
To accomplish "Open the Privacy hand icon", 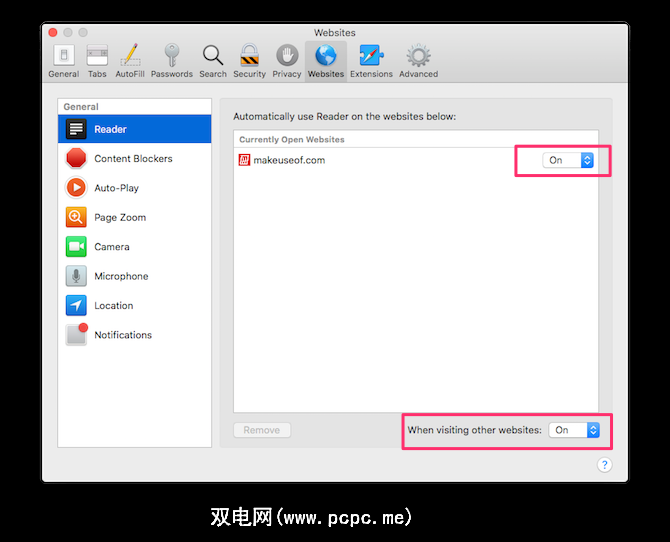I will (x=287, y=56).
